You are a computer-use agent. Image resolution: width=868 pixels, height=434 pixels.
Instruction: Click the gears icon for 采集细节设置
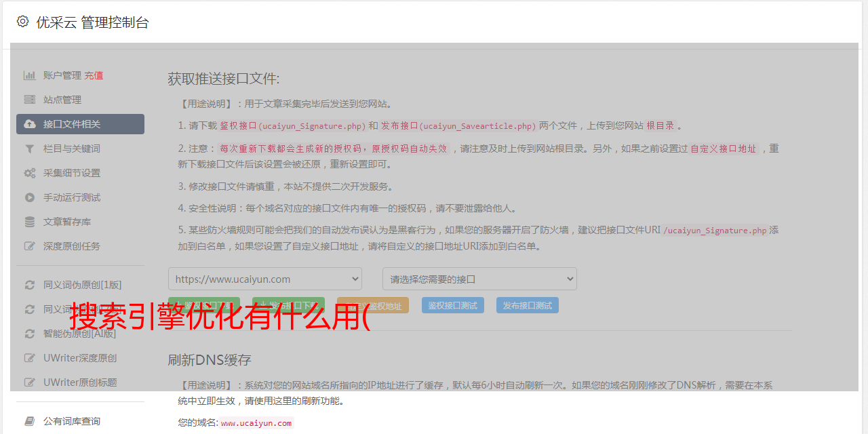(x=30, y=173)
